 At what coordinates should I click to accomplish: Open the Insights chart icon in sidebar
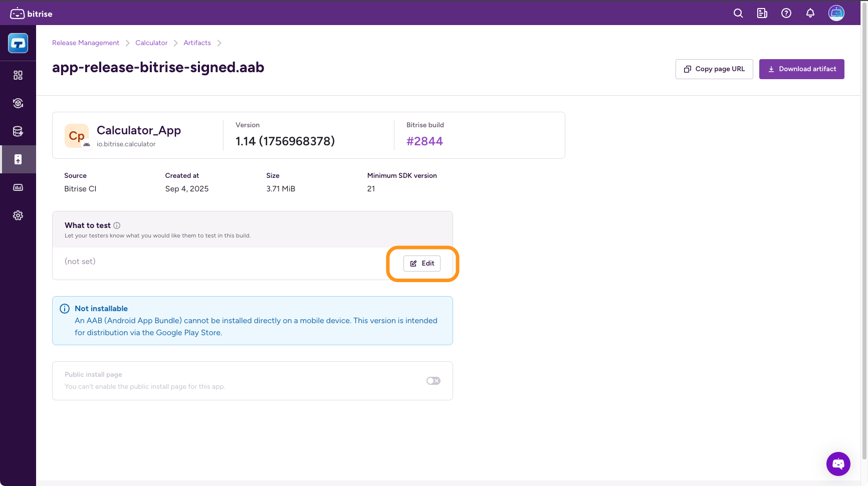[x=18, y=187]
